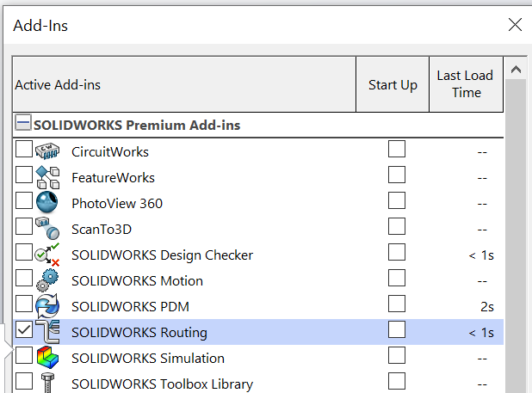Click the FeatureWorks add-in icon
The height and width of the screenshot is (393, 532).
pos(47,177)
